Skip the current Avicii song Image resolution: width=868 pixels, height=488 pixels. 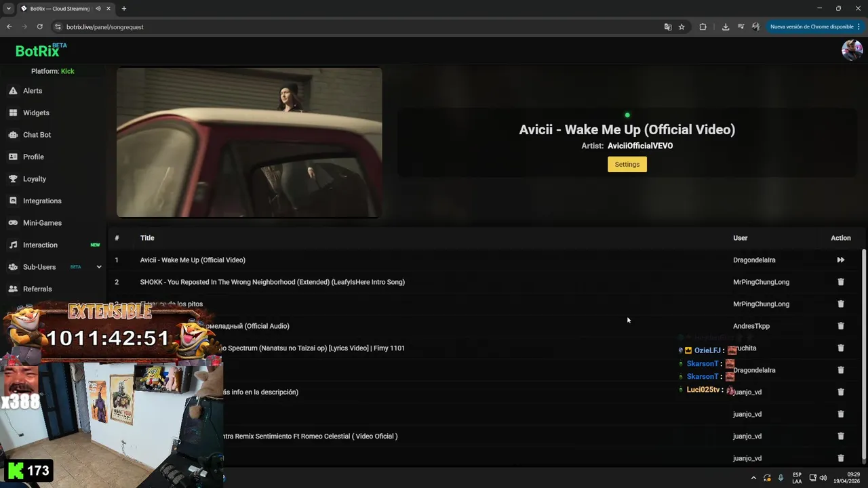(840, 260)
